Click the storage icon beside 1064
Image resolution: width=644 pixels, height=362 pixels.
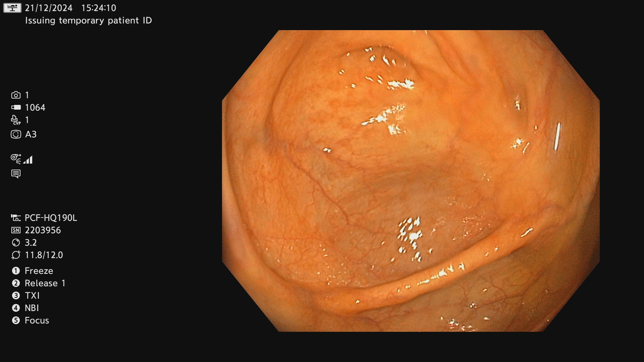pyautogui.click(x=16, y=108)
